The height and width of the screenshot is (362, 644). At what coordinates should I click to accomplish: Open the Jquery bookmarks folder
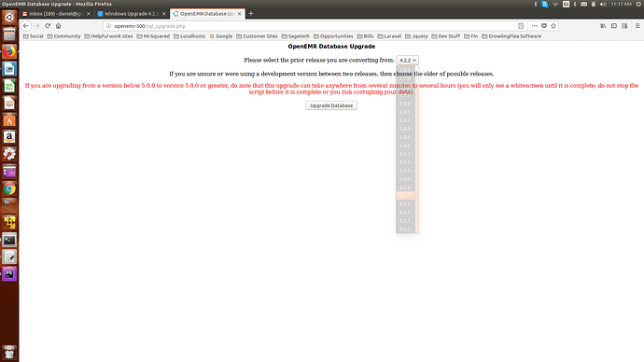[x=416, y=36]
